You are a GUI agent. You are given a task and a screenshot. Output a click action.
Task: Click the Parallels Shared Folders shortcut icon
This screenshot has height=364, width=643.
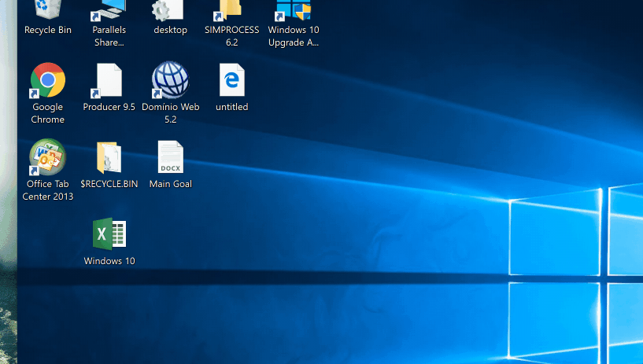[x=109, y=9]
